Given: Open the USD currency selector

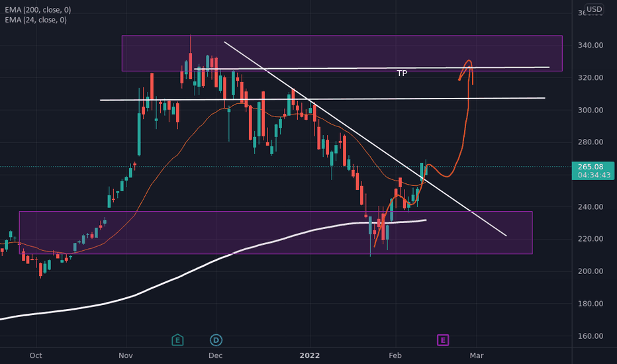Looking at the screenshot, I should (594, 9).
